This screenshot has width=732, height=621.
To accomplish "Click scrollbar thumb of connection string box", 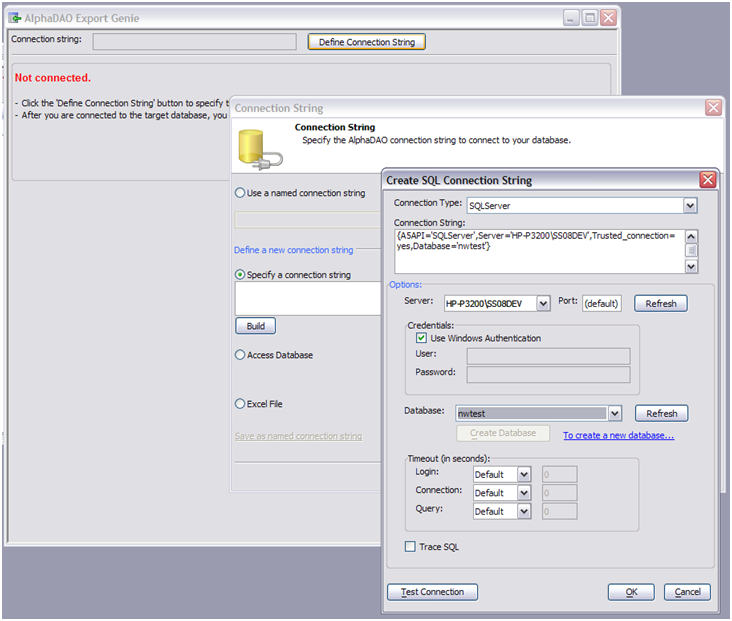I will 691,250.
